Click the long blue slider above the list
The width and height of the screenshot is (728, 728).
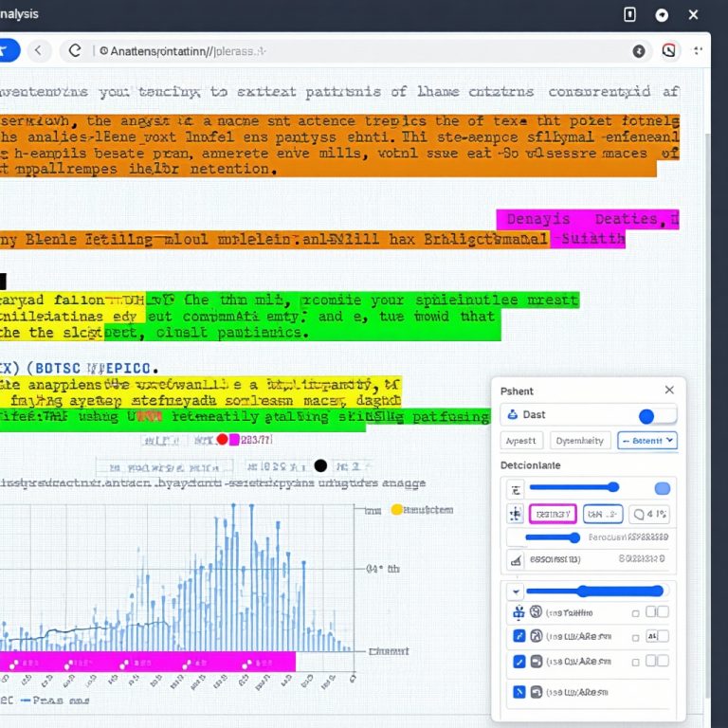click(594, 591)
